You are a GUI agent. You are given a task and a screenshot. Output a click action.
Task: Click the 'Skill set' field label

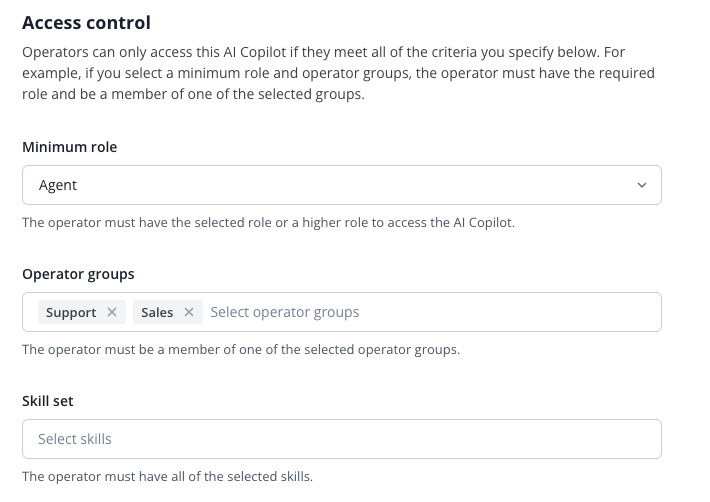[x=48, y=401]
